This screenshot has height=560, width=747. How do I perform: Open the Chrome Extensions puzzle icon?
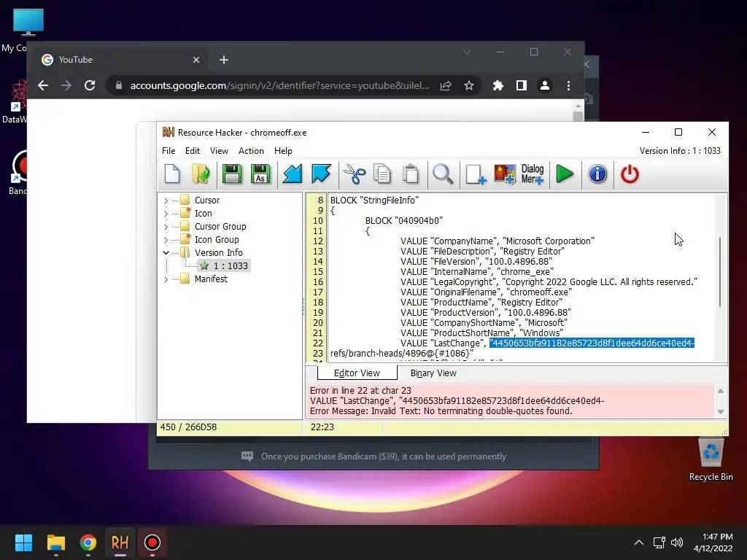click(x=498, y=86)
